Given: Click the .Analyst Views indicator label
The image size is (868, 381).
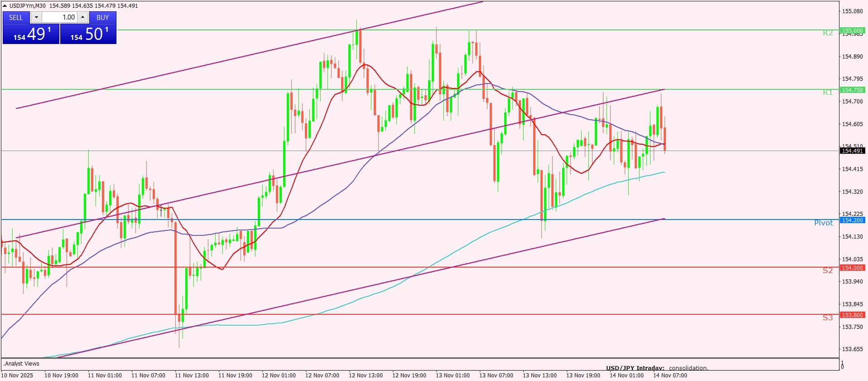Looking at the screenshot, I should click(x=21, y=363).
